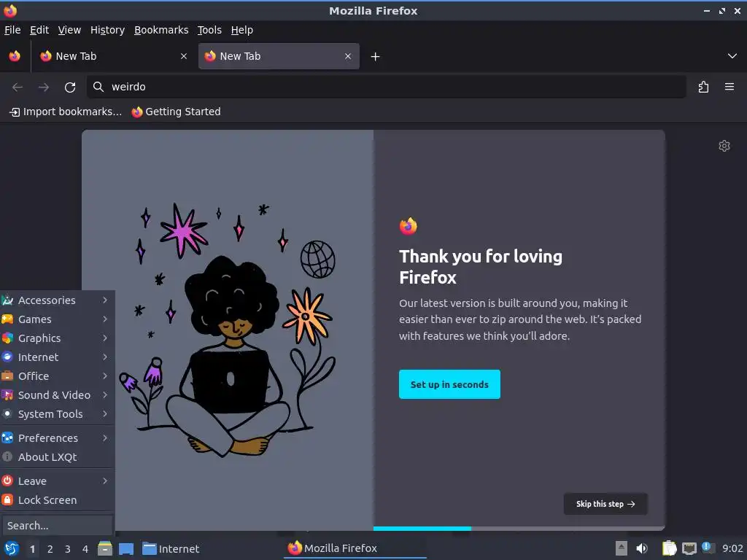747x560 pixels.
Task: Click Import bookmarks in the bookmarks bar
Action: pos(66,112)
